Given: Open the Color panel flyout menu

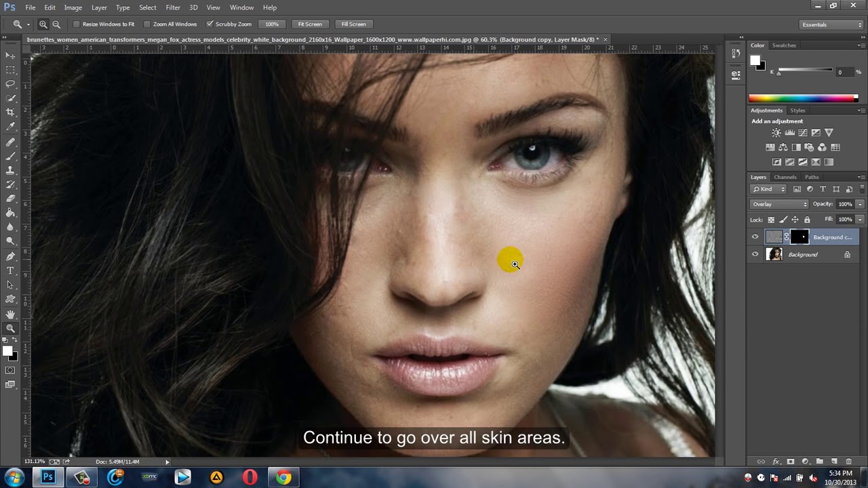Looking at the screenshot, I should [x=861, y=45].
